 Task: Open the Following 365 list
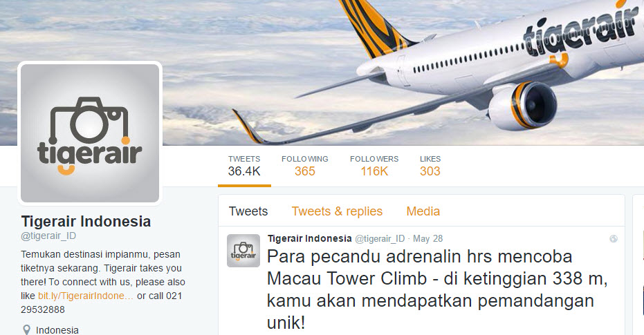(x=305, y=166)
